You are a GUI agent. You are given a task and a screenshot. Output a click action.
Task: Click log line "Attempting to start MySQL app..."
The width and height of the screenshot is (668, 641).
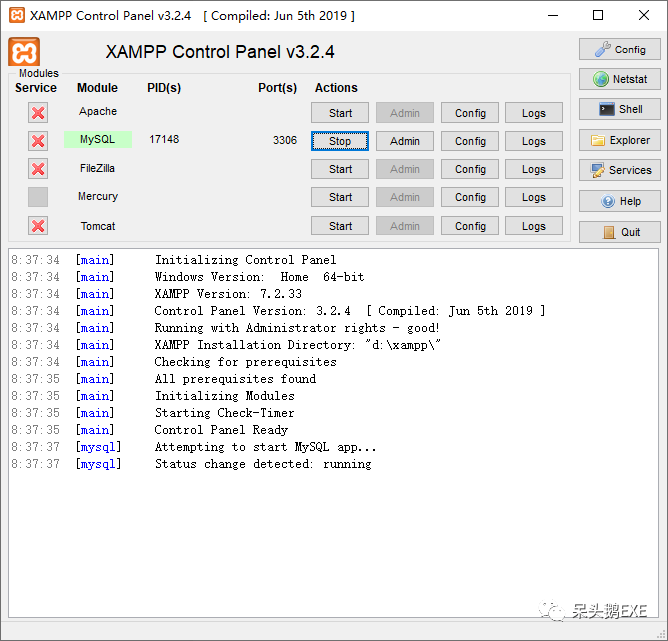(265, 447)
